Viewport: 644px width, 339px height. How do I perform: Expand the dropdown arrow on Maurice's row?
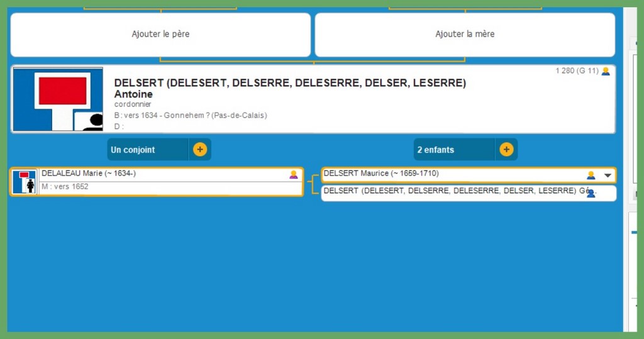[x=608, y=175]
